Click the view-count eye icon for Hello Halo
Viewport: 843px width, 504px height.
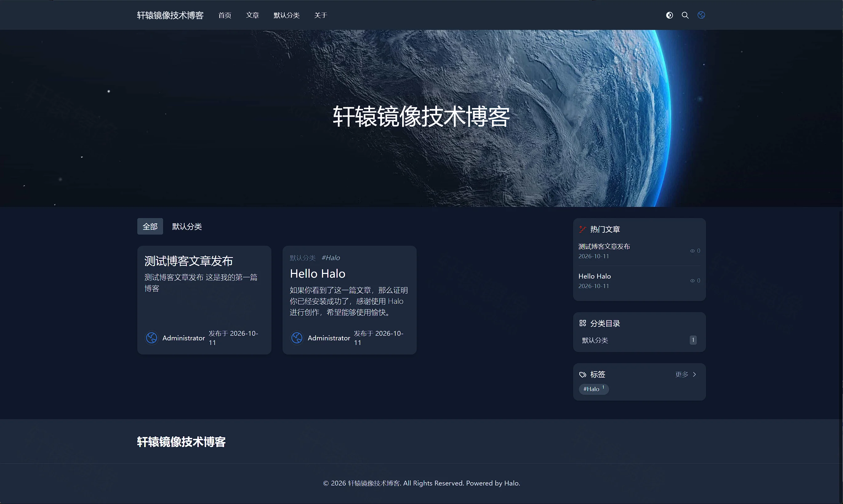point(692,281)
